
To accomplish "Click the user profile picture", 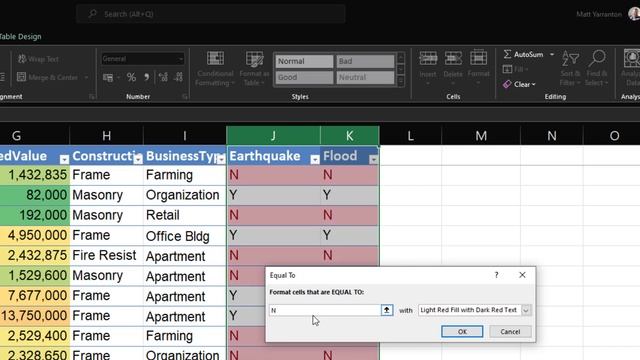I will (x=634, y=14).
